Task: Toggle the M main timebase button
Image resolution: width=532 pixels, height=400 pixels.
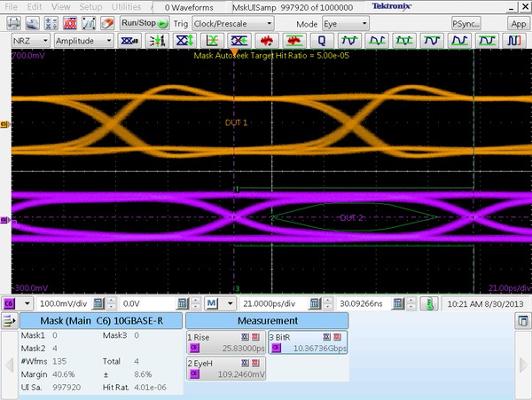Action: [x=213, y=303]
